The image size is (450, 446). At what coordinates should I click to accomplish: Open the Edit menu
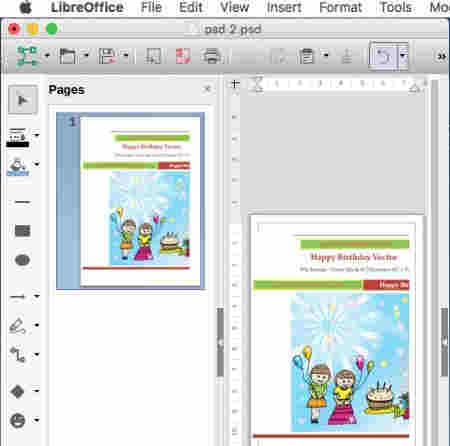(191, 7)
